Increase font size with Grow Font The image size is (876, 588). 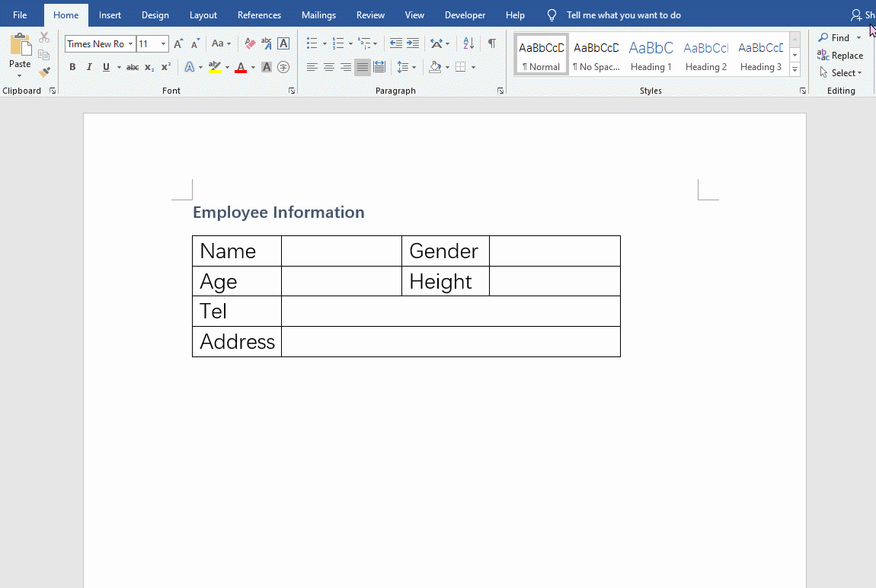pyautogui.click(x=178, y=43)
